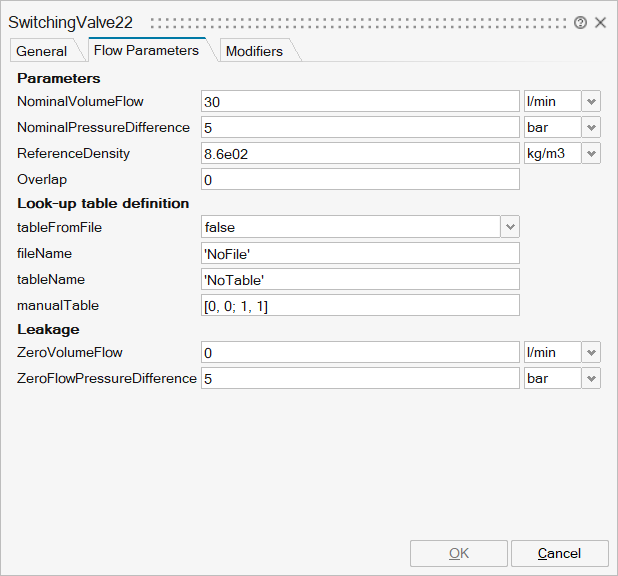
Task: Expand ZeroVolumeFlow unit dropdown arrow
Action: (591, 352)
